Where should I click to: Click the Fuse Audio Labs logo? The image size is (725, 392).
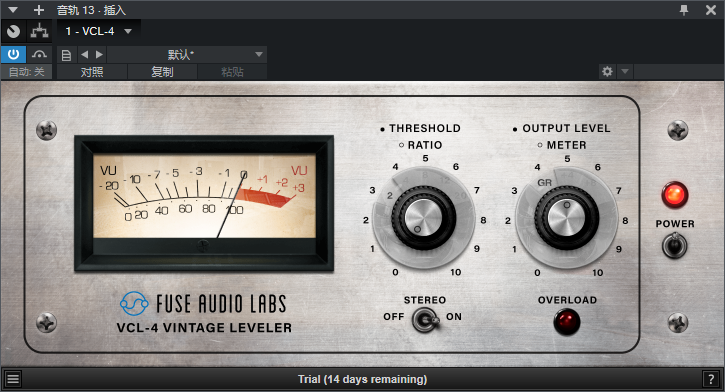pos(203,303)
